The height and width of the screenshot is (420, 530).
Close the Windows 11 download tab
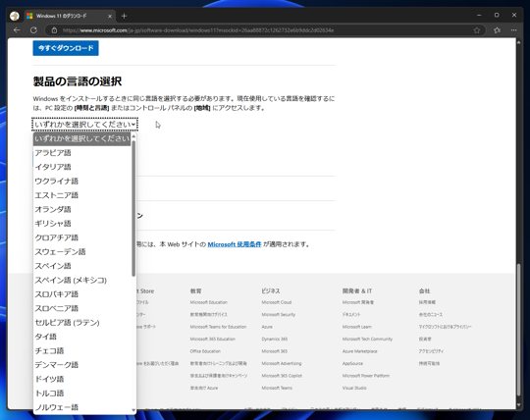point(110,16)
